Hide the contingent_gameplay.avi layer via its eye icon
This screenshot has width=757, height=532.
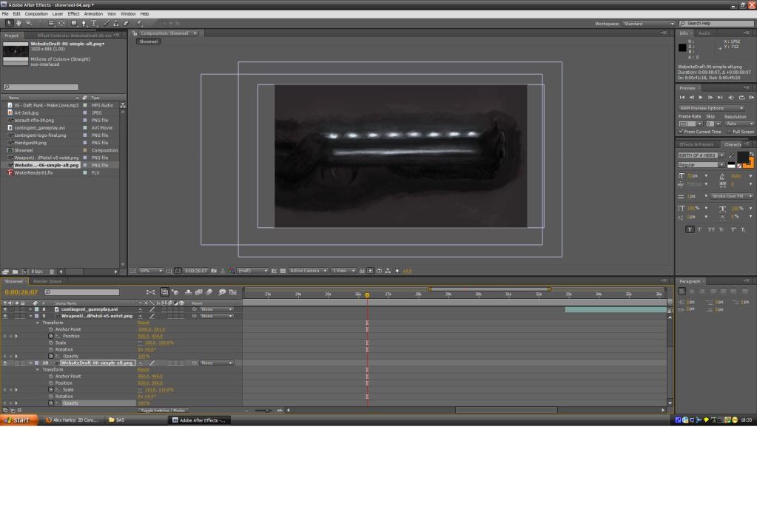coord(4,309)
